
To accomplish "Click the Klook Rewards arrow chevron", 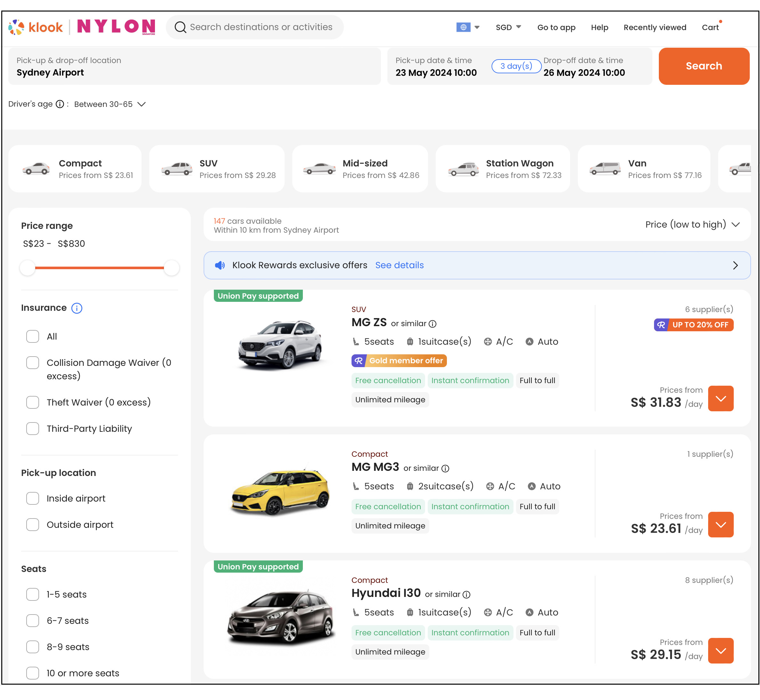I will click(x=735, y=265).
